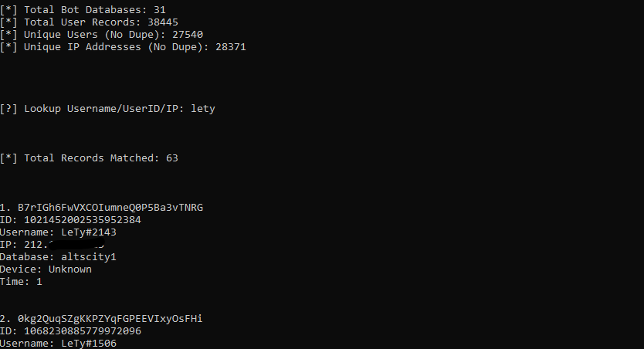Click the [?] marker before Lookup
This screenshot has height=349, width=644.
pos(8,109)
